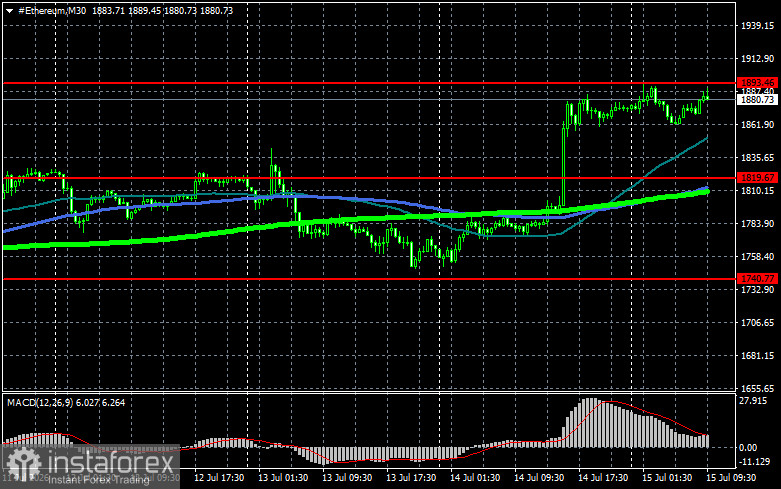781x489 pixels.
Task: Click the MACD zero level 0.00 label
Action: [748, 448]
